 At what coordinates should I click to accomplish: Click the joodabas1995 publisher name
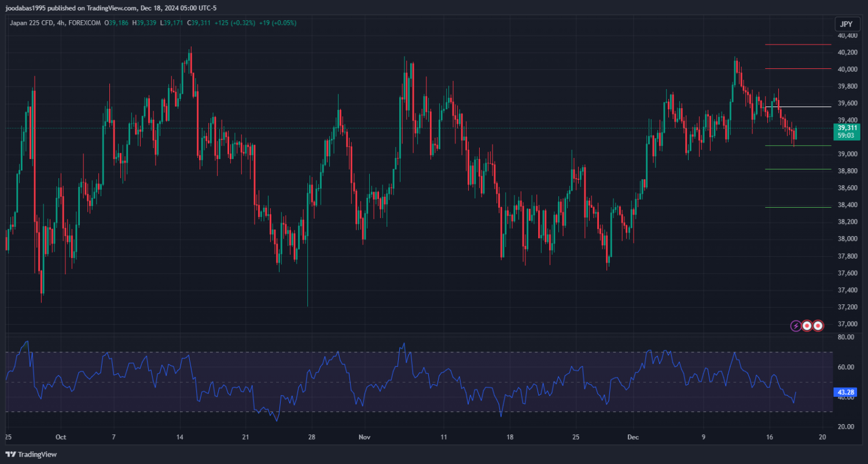(x=25, y=8)
